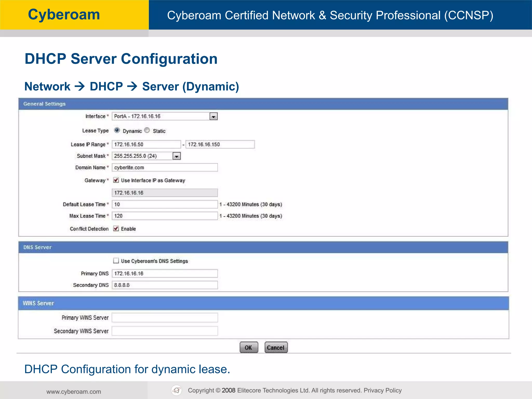Toggle Conflict Detection Enable checkbox
Viewport: 532px width, 399px height.
116,228
